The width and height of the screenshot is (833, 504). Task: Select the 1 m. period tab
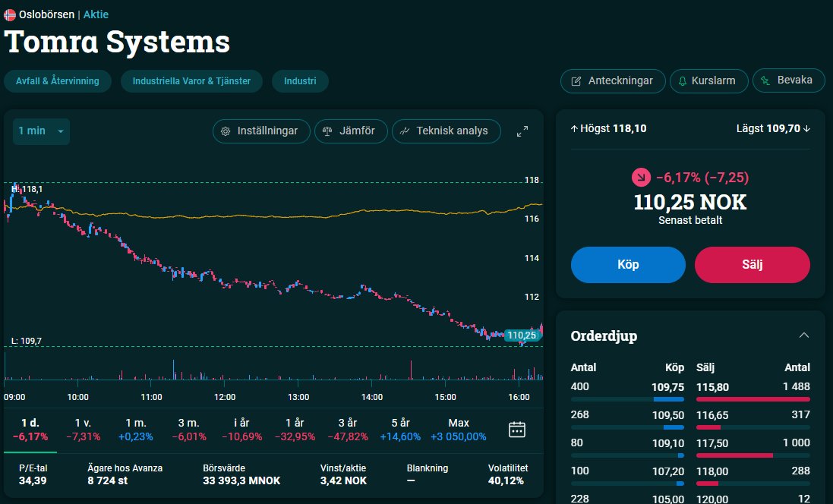[x=135, y=430]
